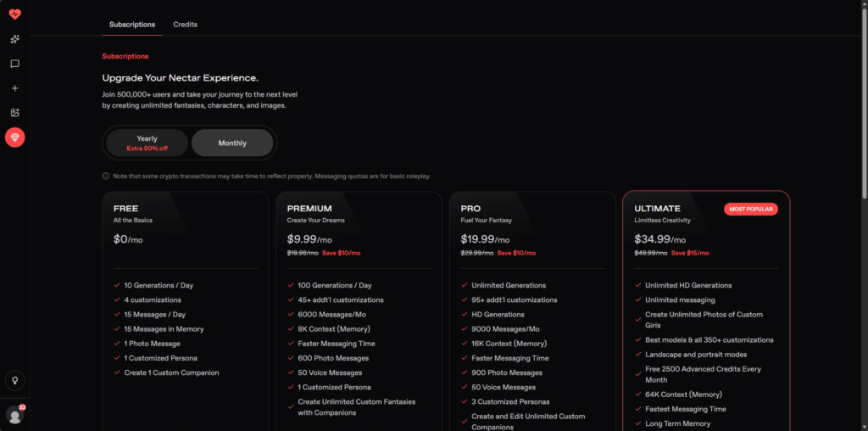Click 'Landscape and portrait modes' feature
868x431 pixels.
click(x=696, y=355)
